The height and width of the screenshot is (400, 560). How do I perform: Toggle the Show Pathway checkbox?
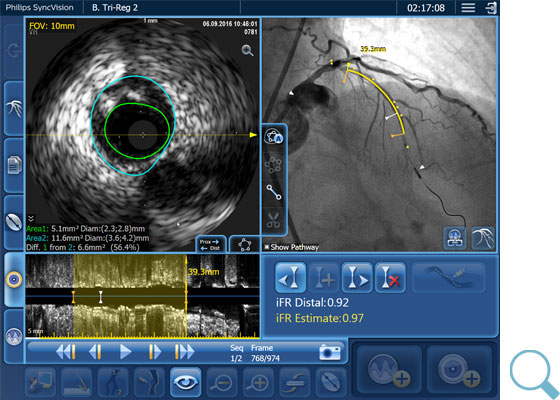point(266,247)
